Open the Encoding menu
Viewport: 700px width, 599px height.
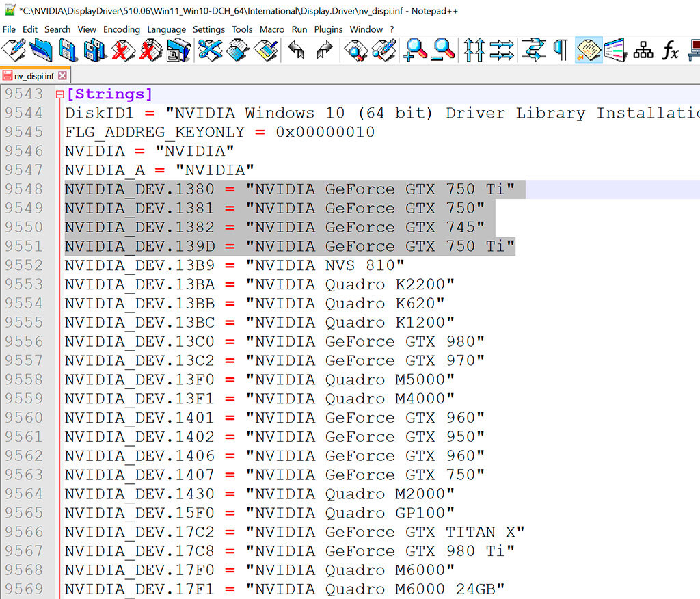click(x=122, y=29)
